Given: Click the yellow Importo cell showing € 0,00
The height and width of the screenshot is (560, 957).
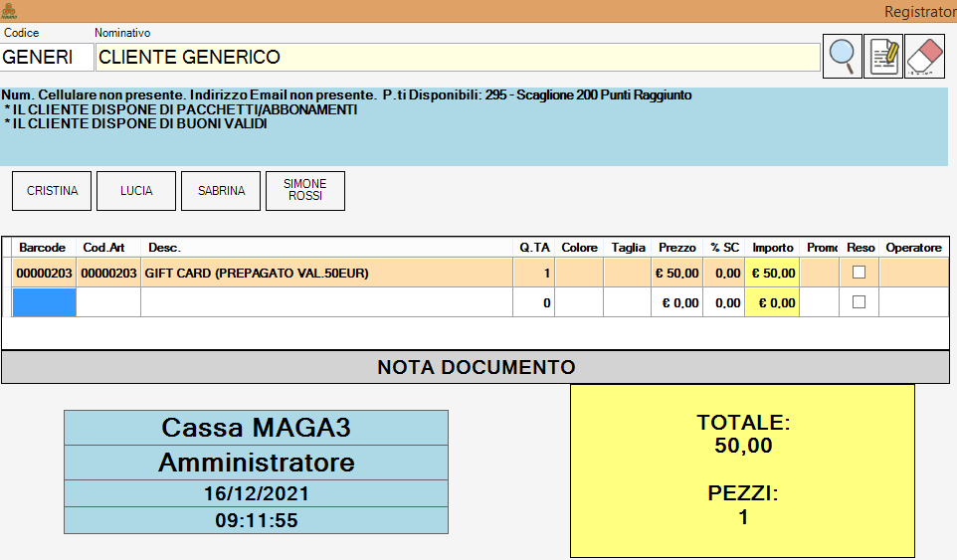Looking at the screenshot, I should click(773, 302).
